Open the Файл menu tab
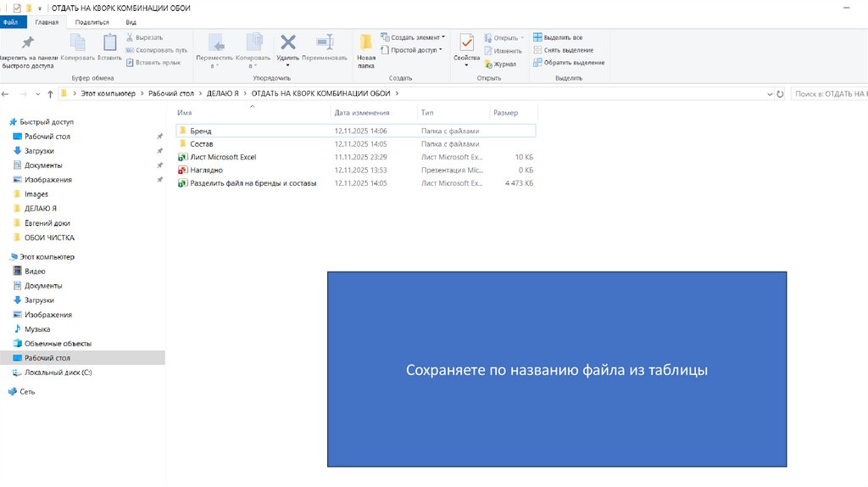Image resolution: width=868 pixels, height=487 pixels. click(x=10, y=22)
